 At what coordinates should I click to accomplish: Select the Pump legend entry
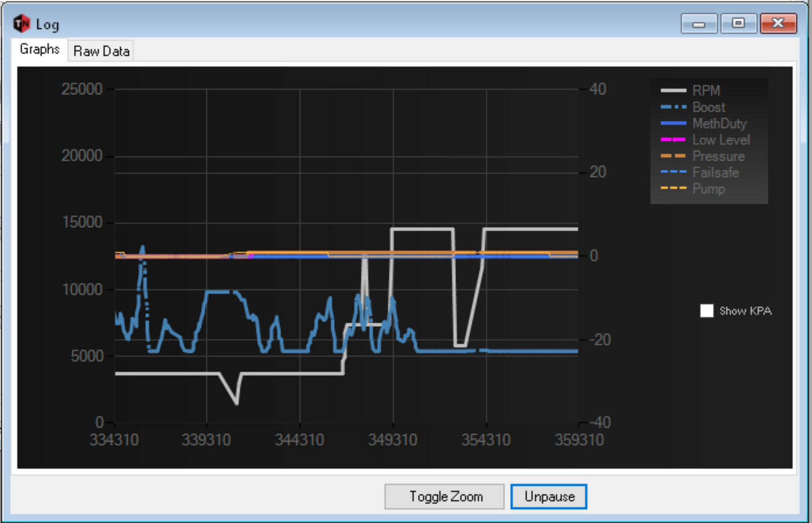[x=708, y=189]
